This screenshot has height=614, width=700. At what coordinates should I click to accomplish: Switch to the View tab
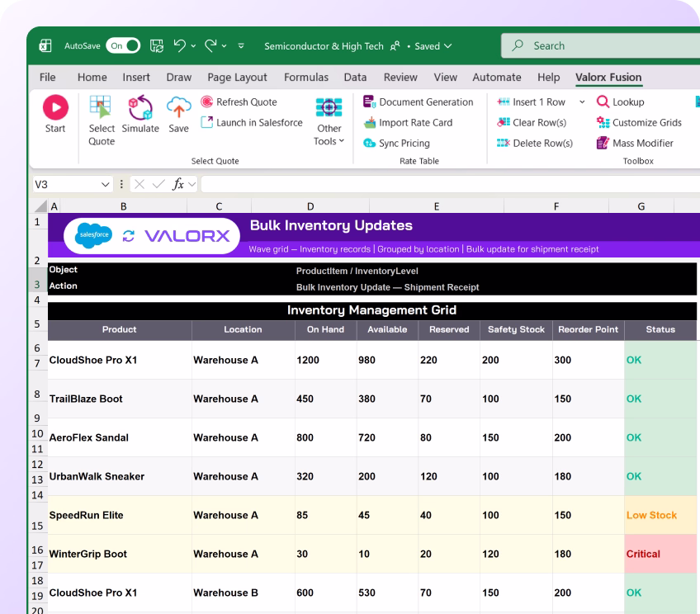(445, 78)
